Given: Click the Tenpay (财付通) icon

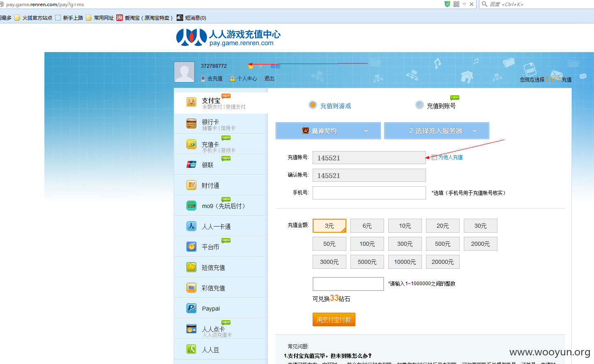Looking at the screenshot, I should point(191,185).
